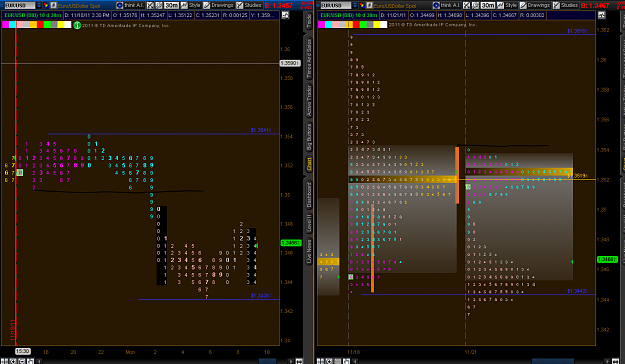Select the yellow swatch in left chart palette
Screen dimensions: 625x364
(61, 24)
